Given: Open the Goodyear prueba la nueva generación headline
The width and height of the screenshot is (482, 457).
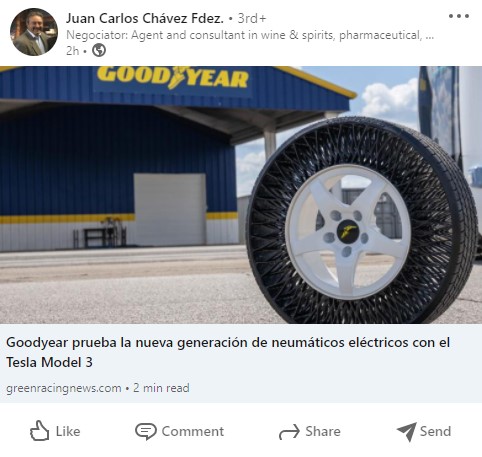Looking at the screenshot, I should tap(228, 352).
